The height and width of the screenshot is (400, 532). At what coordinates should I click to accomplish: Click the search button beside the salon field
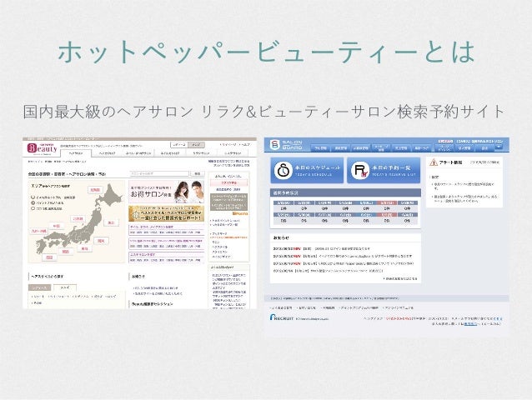tap(197, 173)
